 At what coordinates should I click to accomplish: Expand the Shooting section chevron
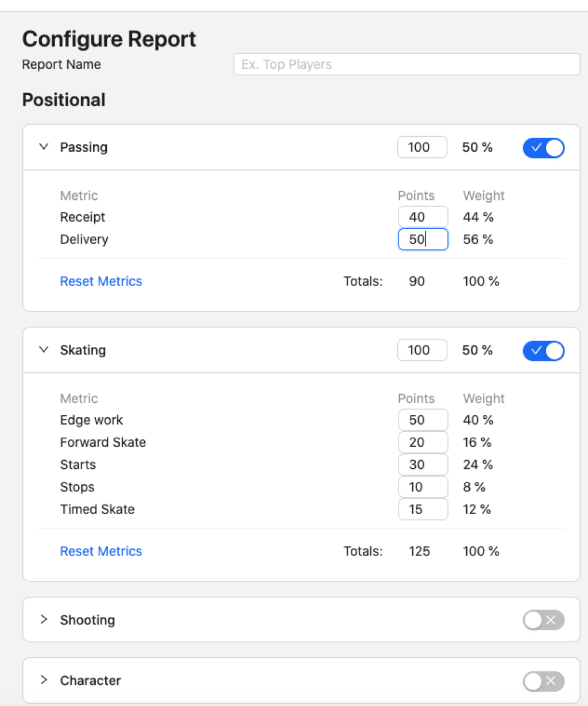click(44, 619)
